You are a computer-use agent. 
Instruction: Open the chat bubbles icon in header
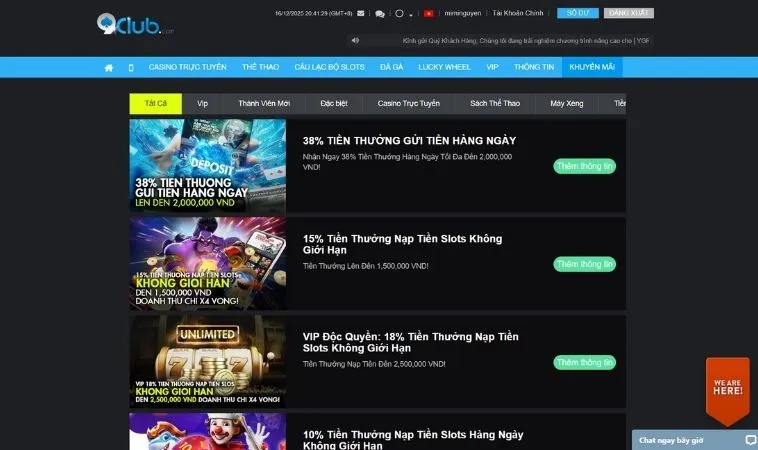point(380,14)
